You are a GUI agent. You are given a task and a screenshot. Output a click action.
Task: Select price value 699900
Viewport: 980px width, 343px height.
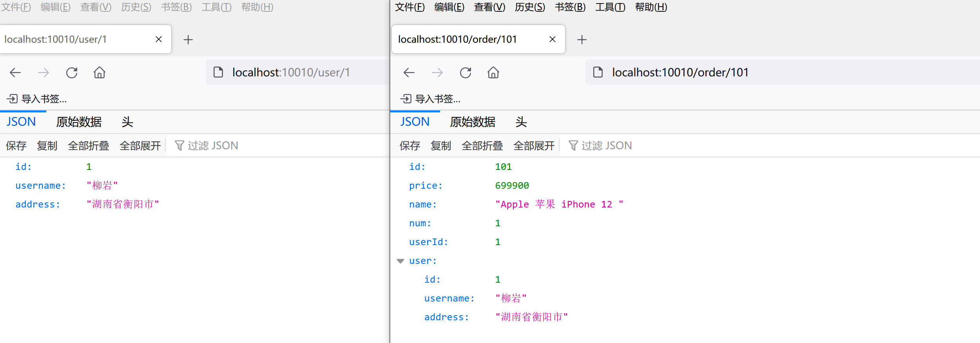(512, 186)
